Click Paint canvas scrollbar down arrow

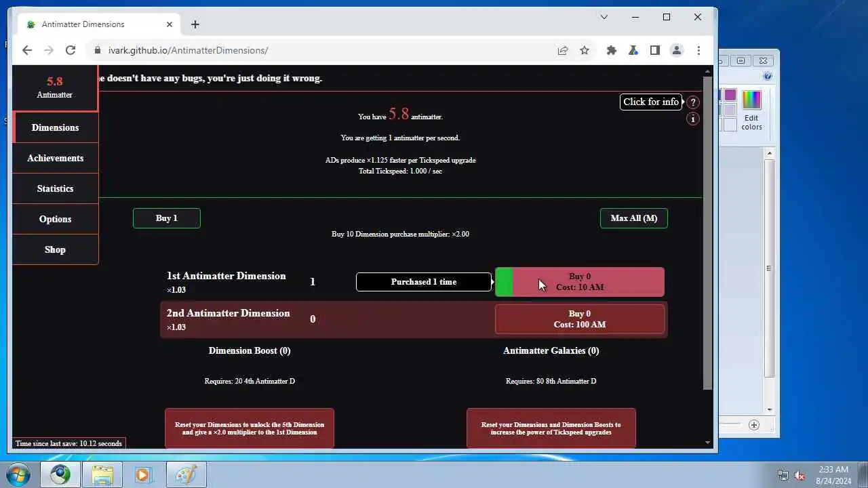(x=770, y=409)
